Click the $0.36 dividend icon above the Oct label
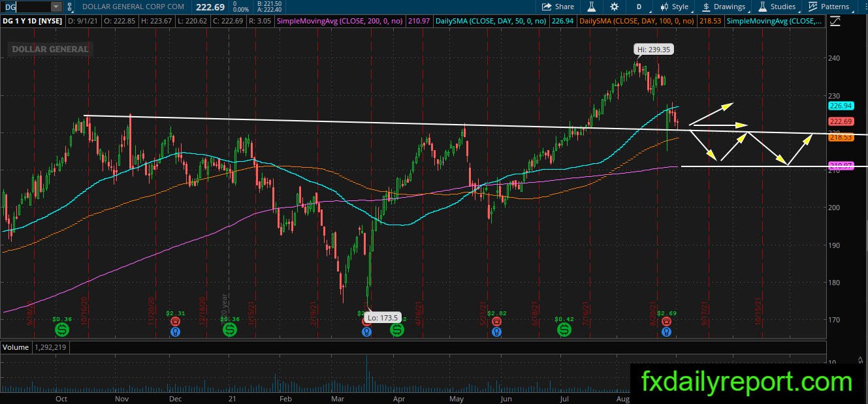The image size is (868, 404). [x=61, y=330]
